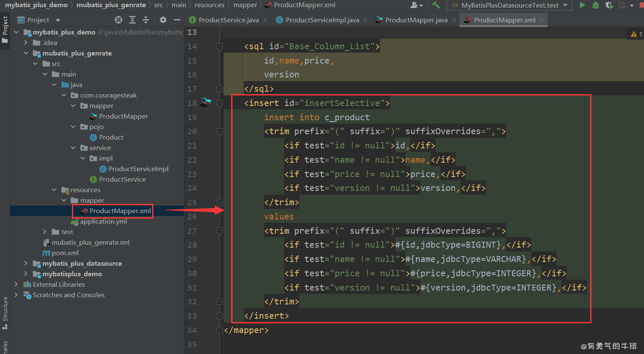Collapse the src folder
This screenshot has width=644, height=354.
(x=35, y=63)
